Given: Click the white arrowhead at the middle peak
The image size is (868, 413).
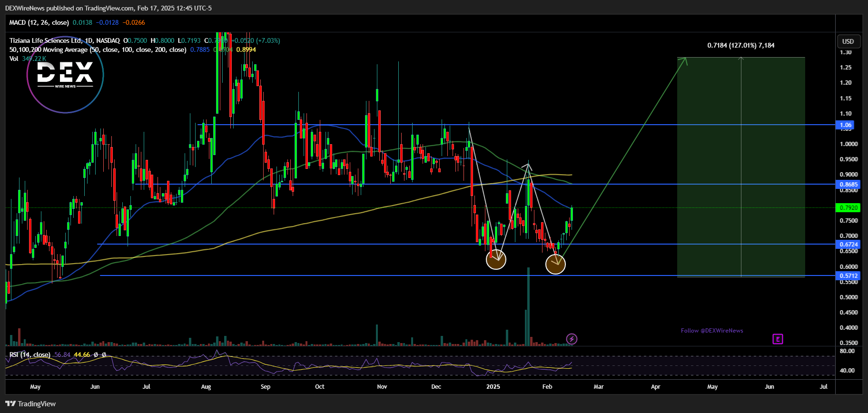Looking at the screenshot, I should (528, 166).
